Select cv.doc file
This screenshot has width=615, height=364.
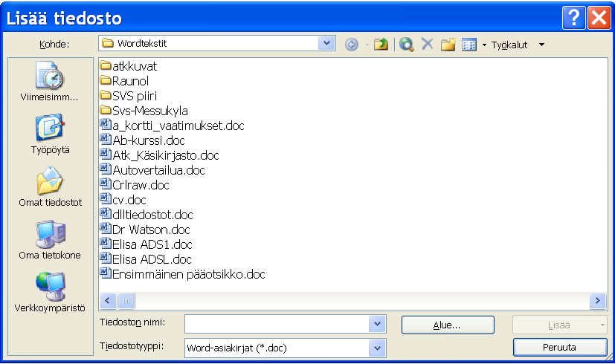[123, 201]
